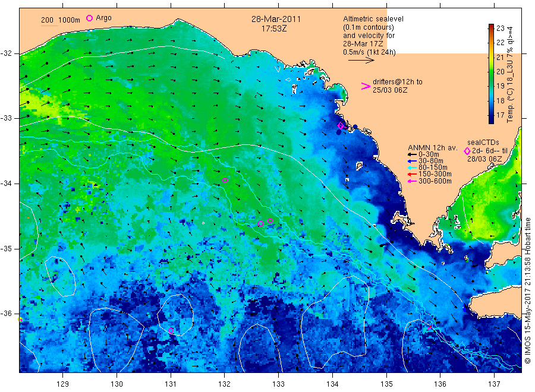Click the 'ANMN 12h av.' legend heading
This screenshot has width=535, height=392.
pyautogui.click(x=433, y=148)
